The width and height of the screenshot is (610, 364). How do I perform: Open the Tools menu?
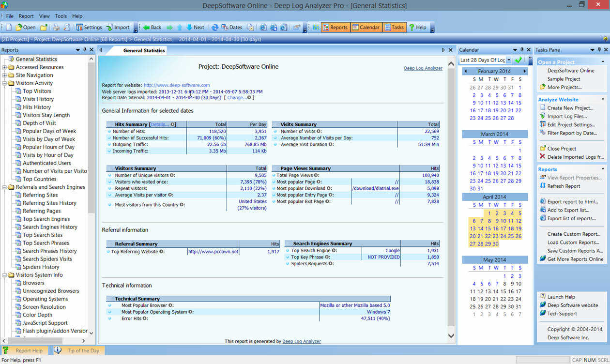pos(61,15)
